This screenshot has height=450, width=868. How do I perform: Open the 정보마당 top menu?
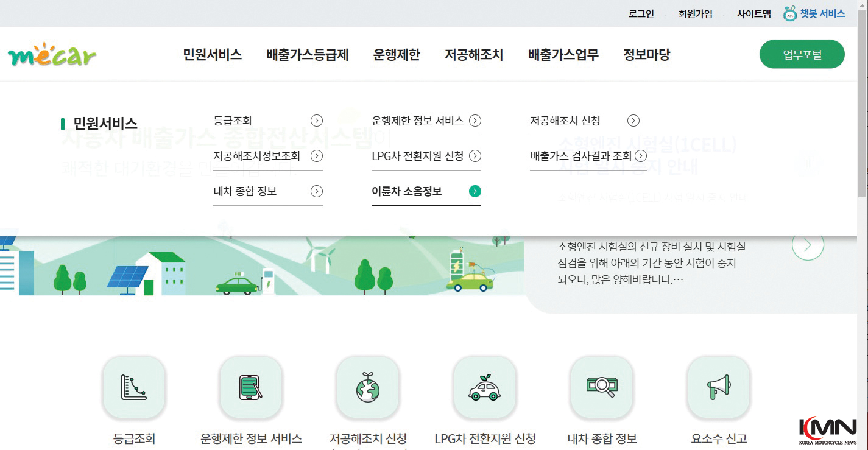point(647,55)
